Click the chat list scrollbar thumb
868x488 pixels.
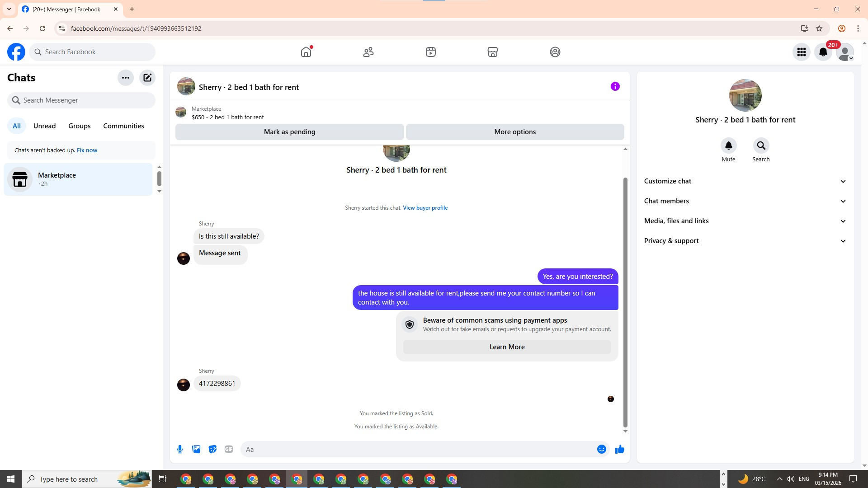pyautogui.click(x=159, y=178)
